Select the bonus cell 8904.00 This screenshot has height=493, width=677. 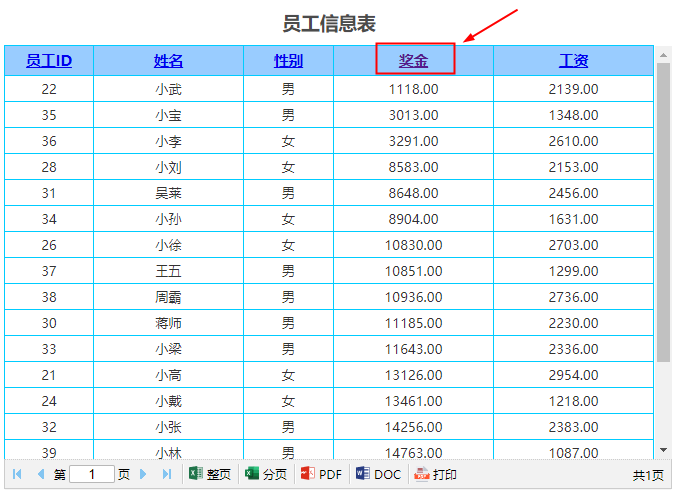pos(414,219)
